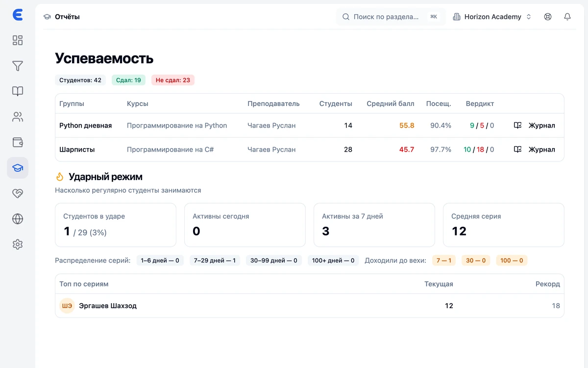
Task: Open the settings gear in sidebar
Action: 18,244
